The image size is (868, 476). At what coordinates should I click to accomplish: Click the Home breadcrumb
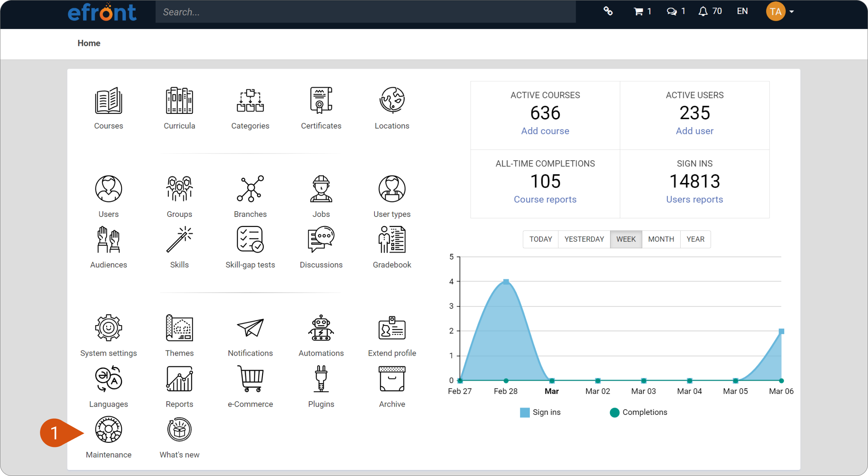89,43
